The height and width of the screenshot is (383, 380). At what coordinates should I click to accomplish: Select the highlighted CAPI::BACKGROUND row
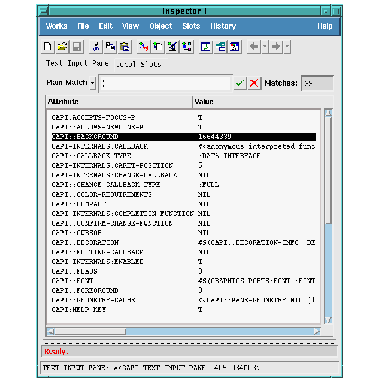point(184,137)
